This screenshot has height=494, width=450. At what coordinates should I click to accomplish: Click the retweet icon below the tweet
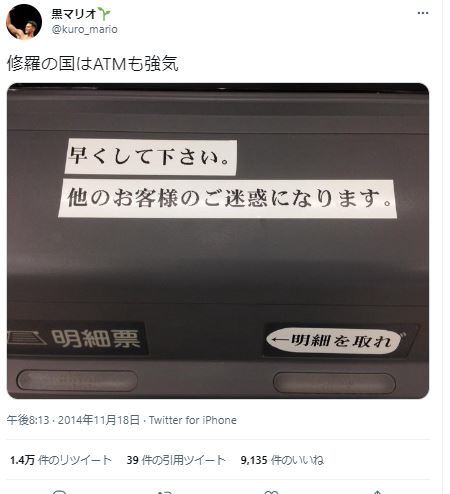[x=165, y=492]
